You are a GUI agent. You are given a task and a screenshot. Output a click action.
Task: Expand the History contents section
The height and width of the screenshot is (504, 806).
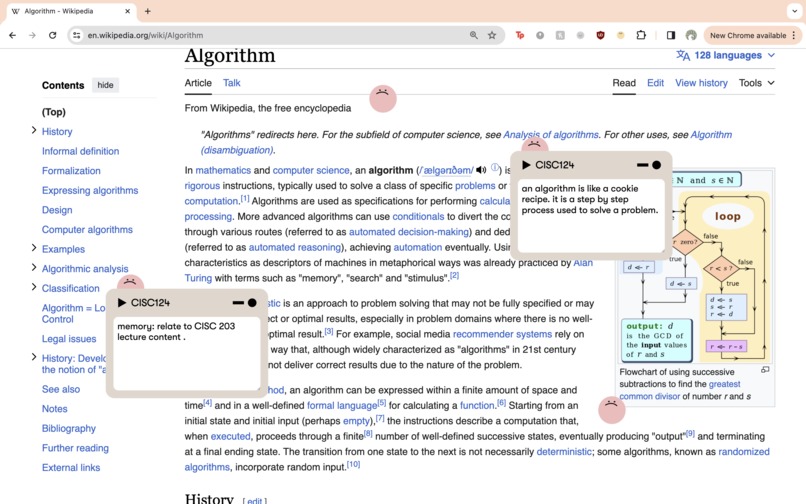[x=34, y=130]
